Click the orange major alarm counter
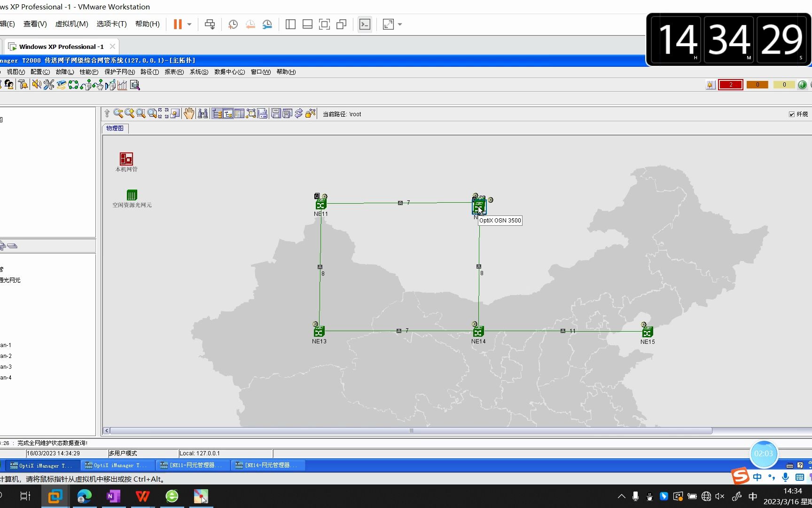Image resolution: width=812 pixels, height=508 pixels. [x=757, y=85]
